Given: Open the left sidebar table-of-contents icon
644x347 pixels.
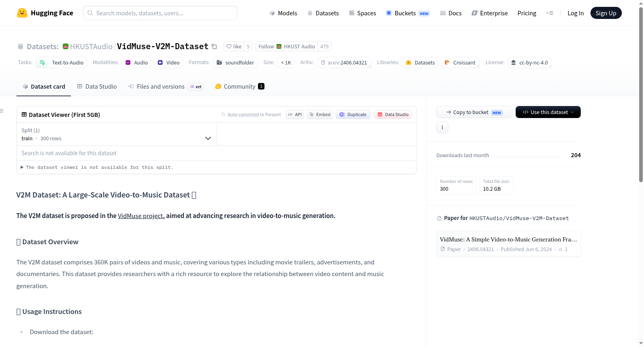Looking at the screenshot, I should (2, 111).
